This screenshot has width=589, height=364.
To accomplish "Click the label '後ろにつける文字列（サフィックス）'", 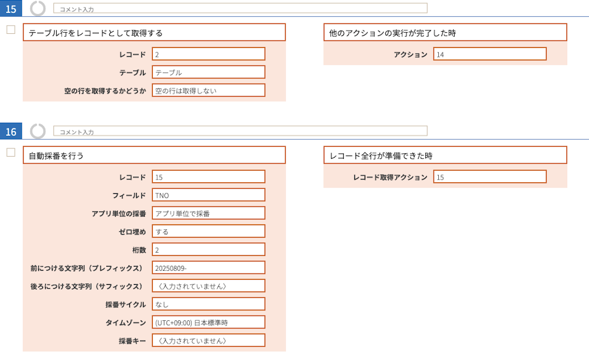I will [87, 287].
